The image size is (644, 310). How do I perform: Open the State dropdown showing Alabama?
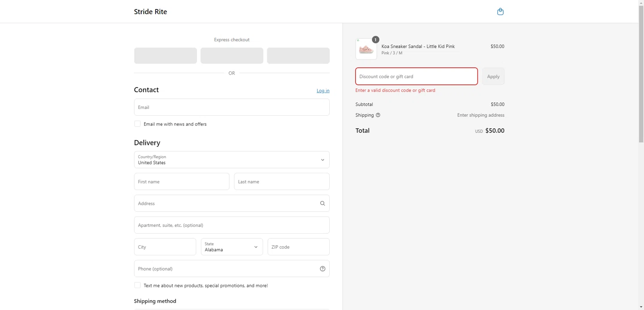pos(232,247)
